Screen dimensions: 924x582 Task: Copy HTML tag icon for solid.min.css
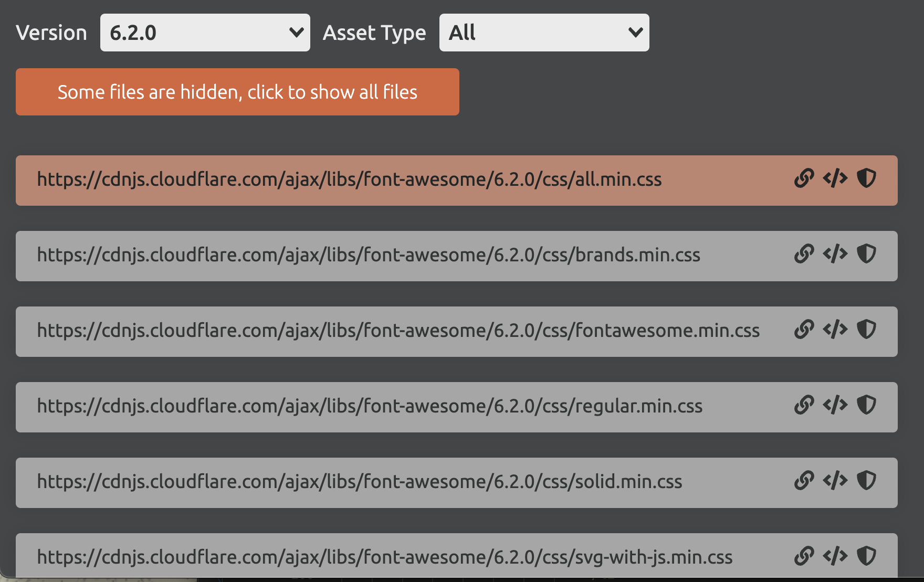tap(835, 481)
